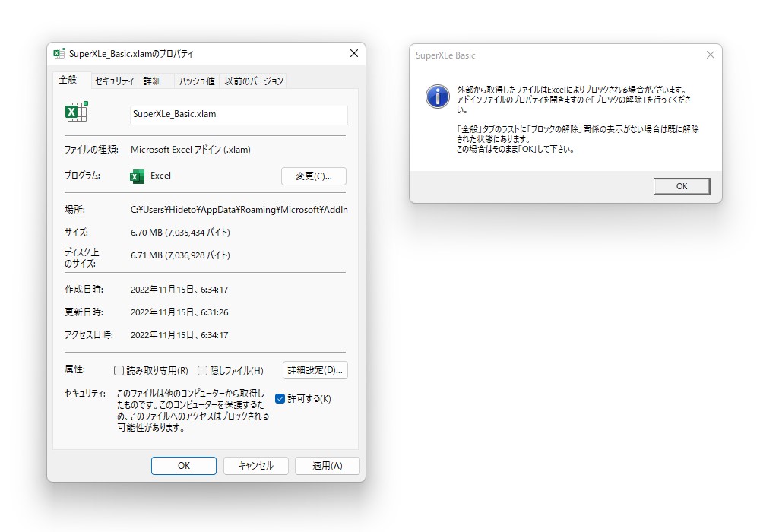Select the 全般 tab

70,79
